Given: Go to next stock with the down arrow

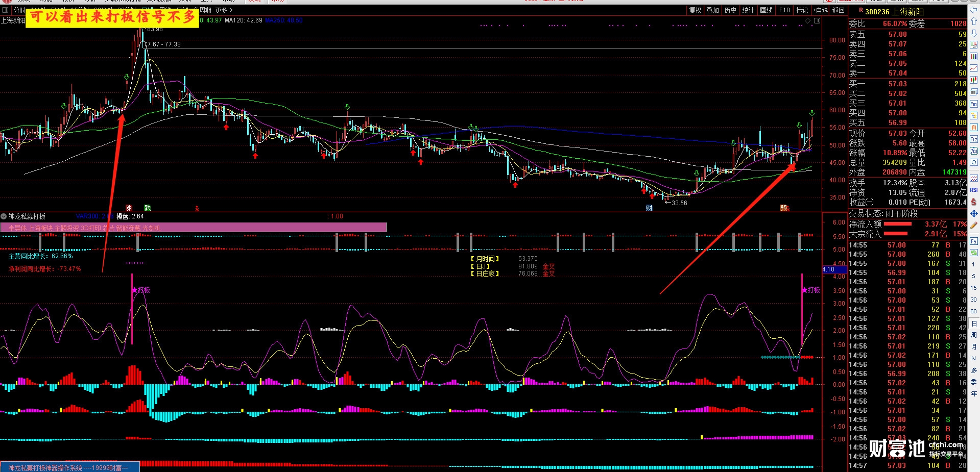Looking at the screenshot, I should point(974,33).
